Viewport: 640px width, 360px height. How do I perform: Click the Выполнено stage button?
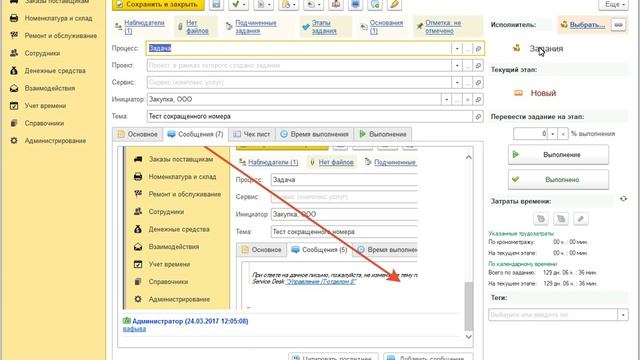pos(558,180)
